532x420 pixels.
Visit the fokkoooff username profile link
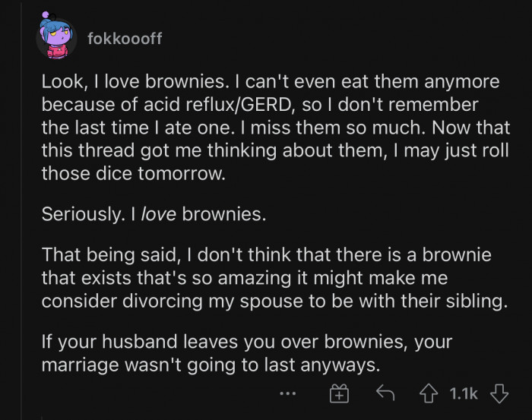pyautogui.click(x=125, y=39)
